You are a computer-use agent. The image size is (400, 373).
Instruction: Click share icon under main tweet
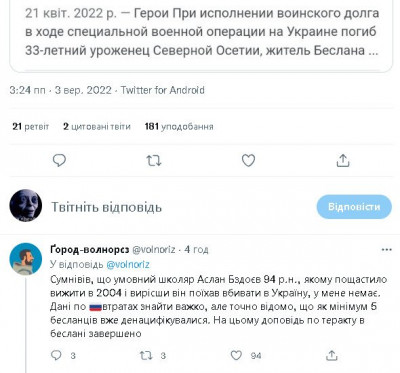(x=343, y=161)
